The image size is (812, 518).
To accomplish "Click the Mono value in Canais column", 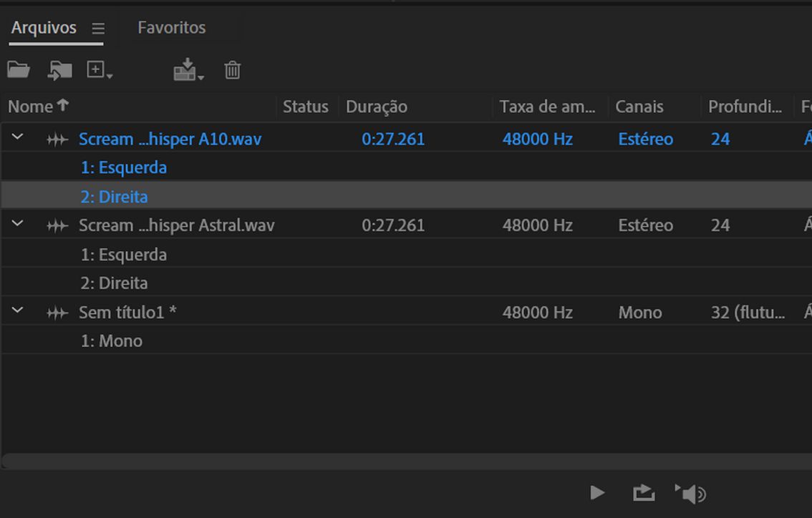I will (640, 312).
